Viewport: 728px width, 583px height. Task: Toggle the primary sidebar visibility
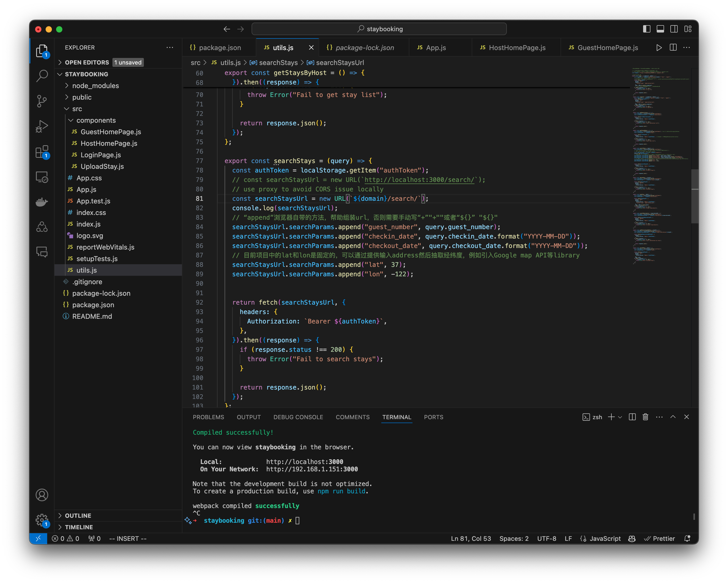[646, 29]
